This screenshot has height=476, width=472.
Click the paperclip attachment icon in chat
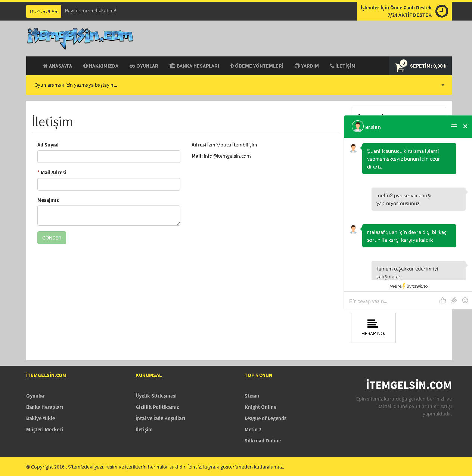[x=454, y=300]
